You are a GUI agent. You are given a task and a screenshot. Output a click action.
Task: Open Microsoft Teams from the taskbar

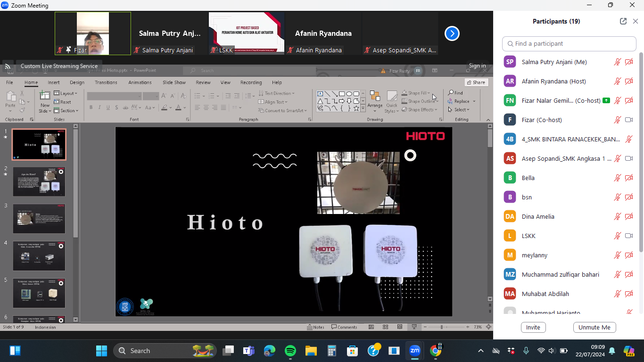(249, 351)
